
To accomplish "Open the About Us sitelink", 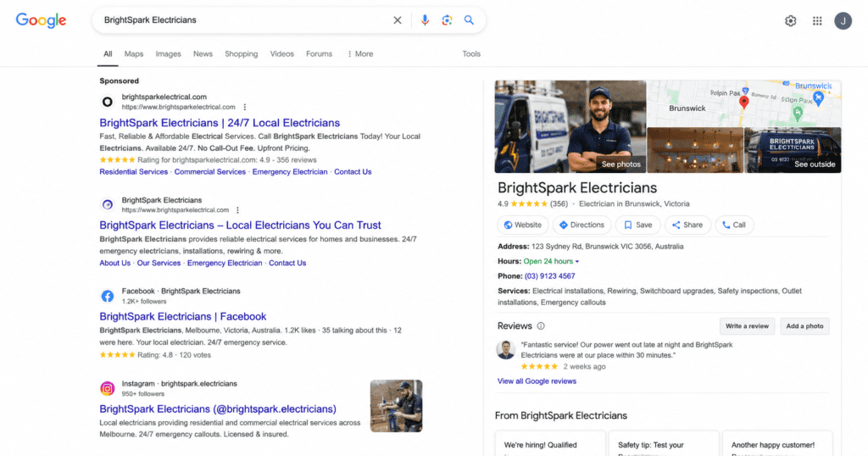I will 115,264.
